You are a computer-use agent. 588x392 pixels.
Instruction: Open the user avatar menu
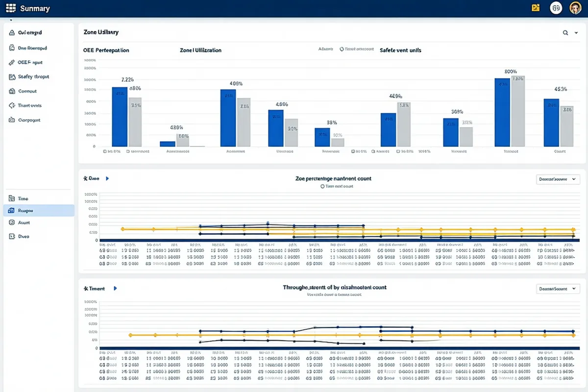(x=575, y=8)
